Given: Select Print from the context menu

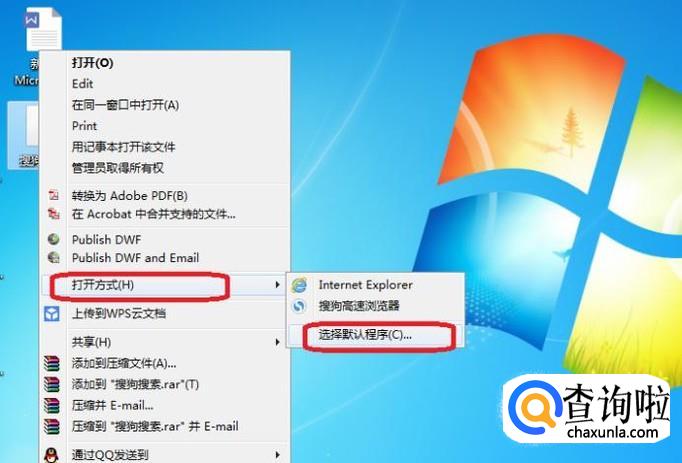Looking at the screenshot, I should (84, 126).
